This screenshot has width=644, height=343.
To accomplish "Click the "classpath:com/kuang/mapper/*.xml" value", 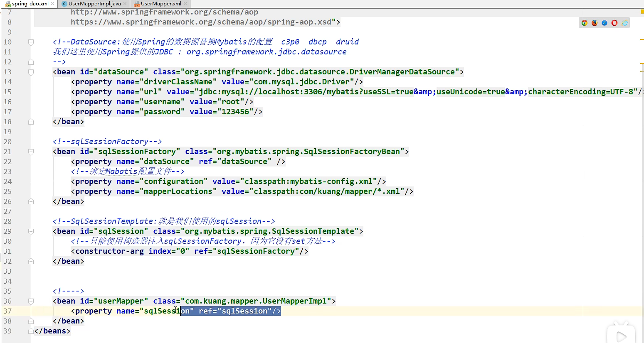I will click(327, 191).
